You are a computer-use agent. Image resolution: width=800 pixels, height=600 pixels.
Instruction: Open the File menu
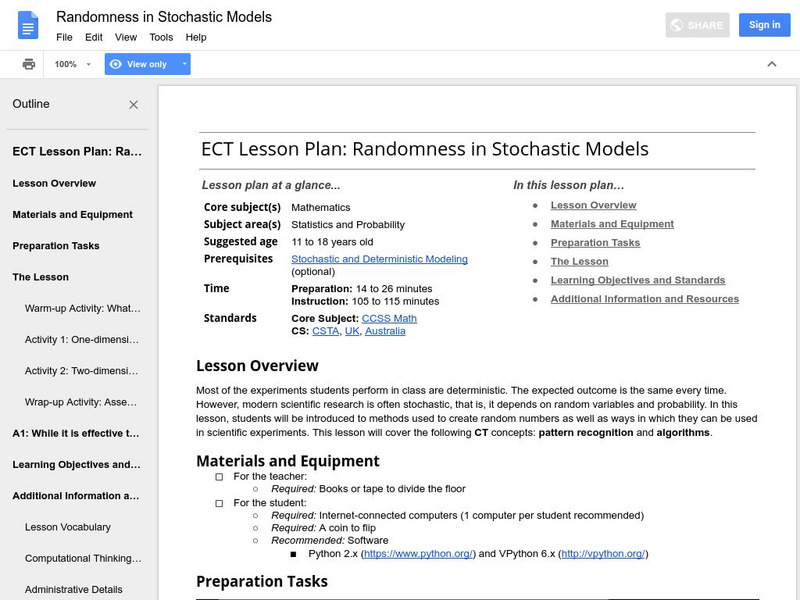pyautogui.click(x=64, y=37)
